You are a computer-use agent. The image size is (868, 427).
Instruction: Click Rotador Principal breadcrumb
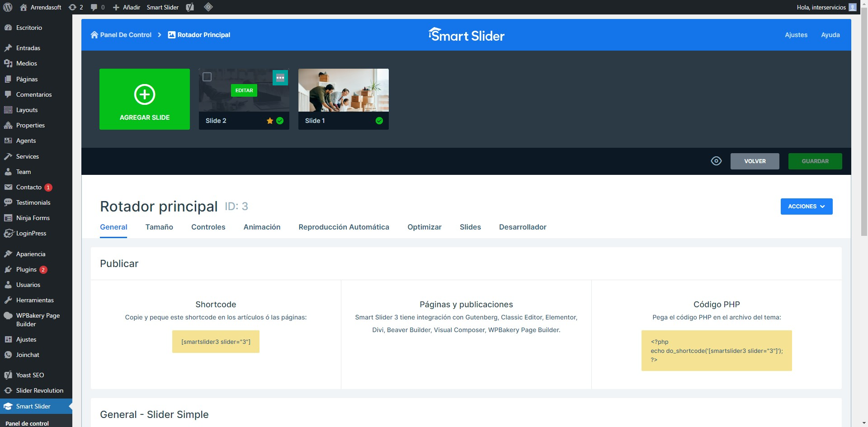199,35
